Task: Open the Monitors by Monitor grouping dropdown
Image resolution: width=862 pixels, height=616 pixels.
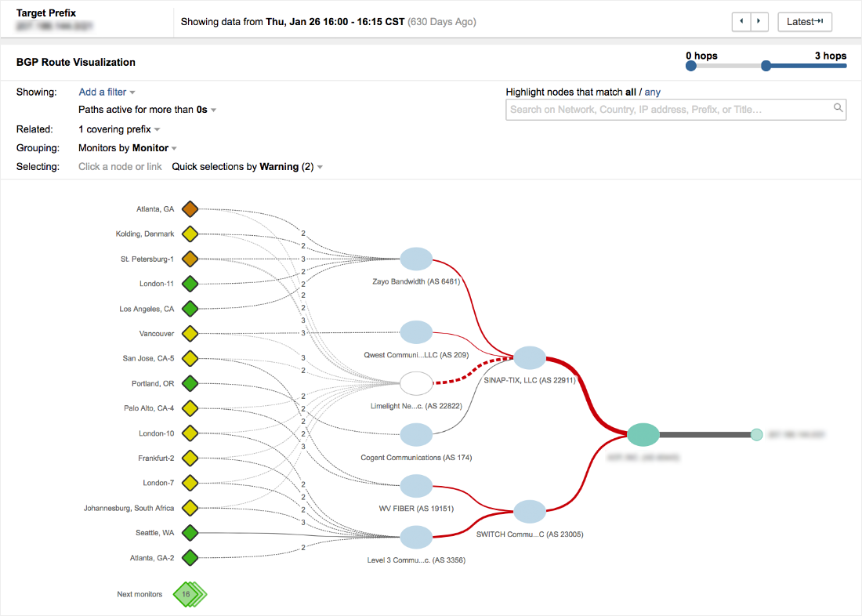Action: point(127,148)
